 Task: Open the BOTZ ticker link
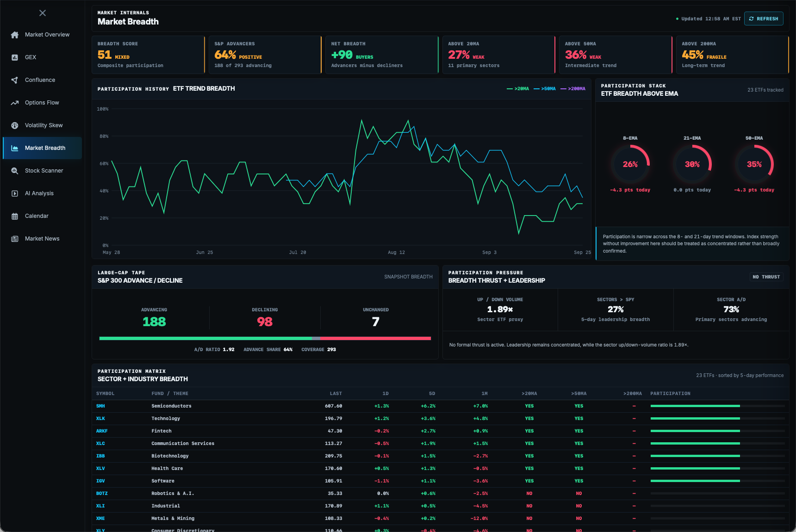coord(102,494)
